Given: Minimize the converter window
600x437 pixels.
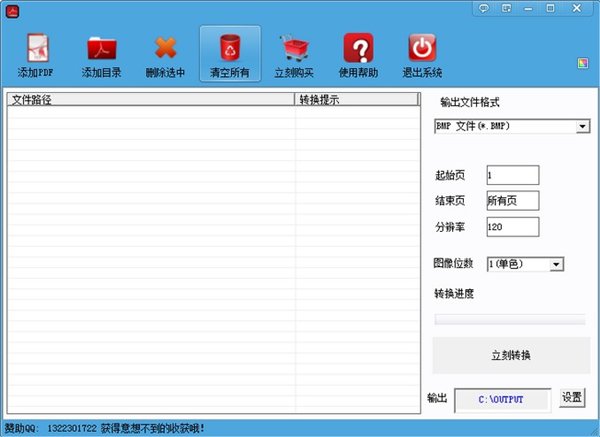Looking at the screenshot, I should [528, 8].
